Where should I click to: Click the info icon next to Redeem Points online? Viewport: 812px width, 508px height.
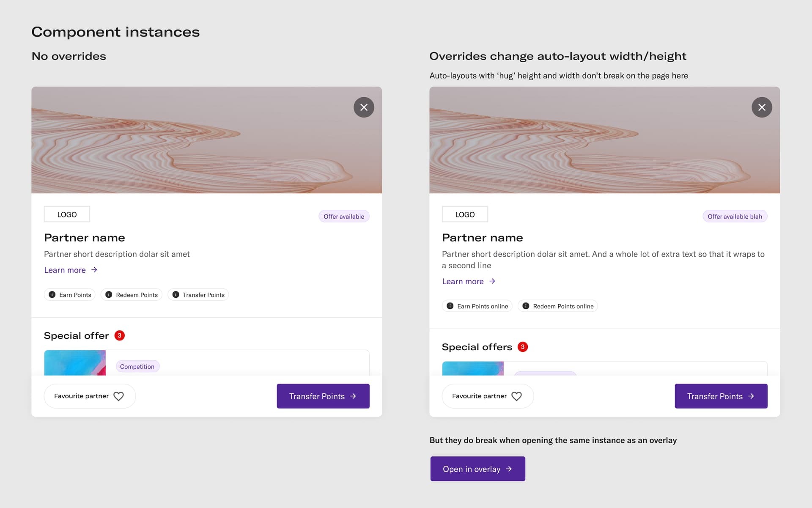pyautogui.click(x=525, y=305)
